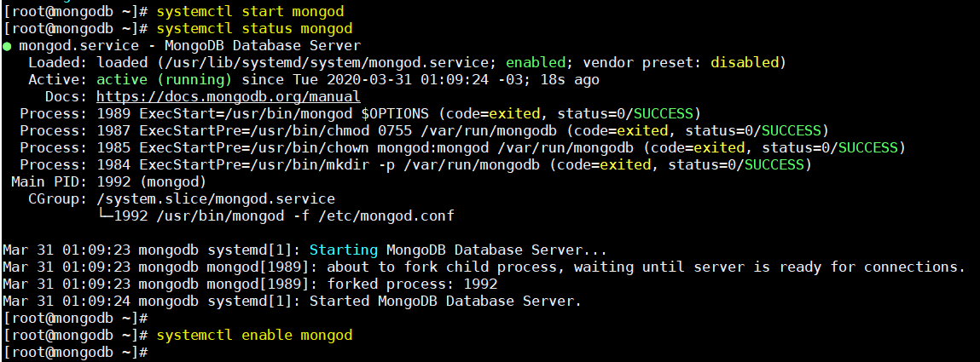Viewport: 980px width, 362px height.
Task: Click SUCCESS on the mkdir -p process line
Action: tap(774, 165)
